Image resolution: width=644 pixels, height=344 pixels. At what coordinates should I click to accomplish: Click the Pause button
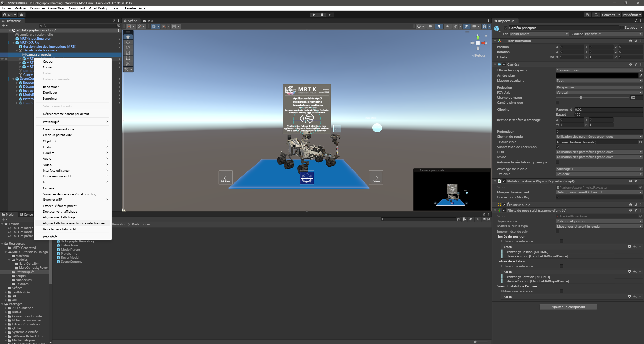point(322,15)
